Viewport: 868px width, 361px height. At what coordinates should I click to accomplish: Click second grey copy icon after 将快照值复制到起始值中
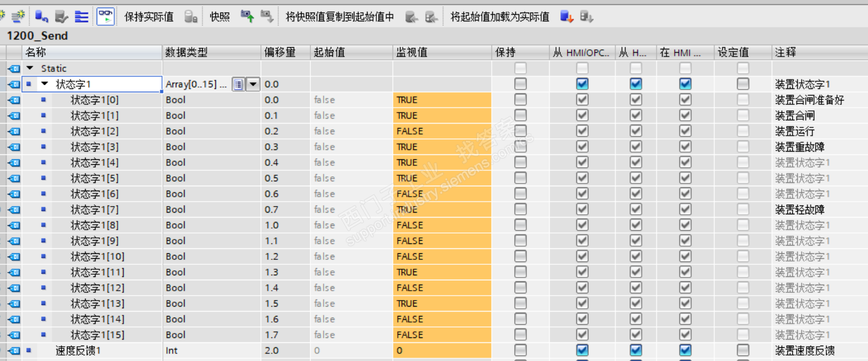click(432, 17)
